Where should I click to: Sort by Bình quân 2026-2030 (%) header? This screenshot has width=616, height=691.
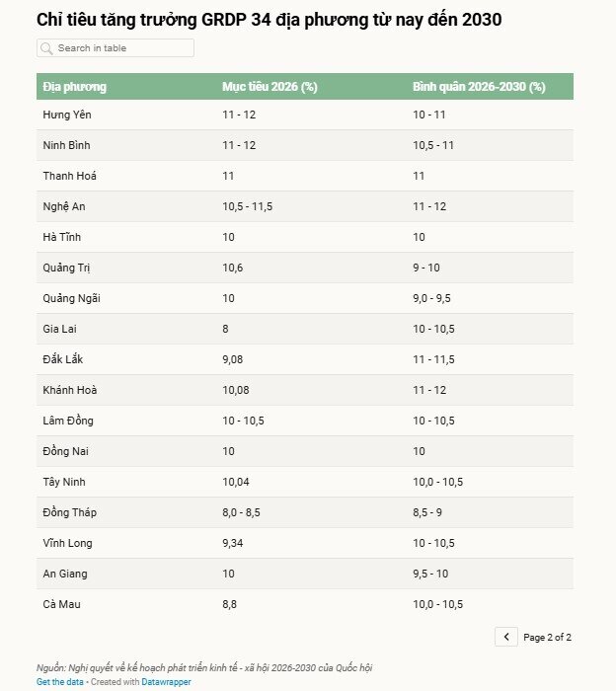tap(479, 87)
